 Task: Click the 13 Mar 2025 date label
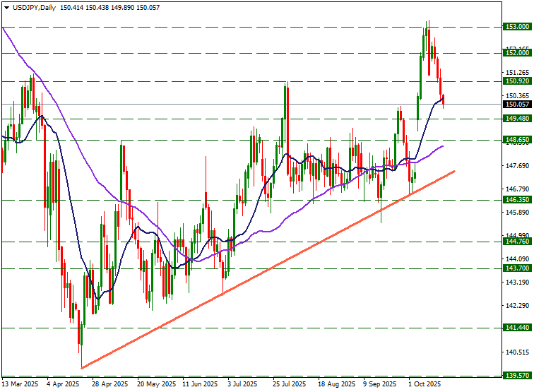click(x=20, y=385)
